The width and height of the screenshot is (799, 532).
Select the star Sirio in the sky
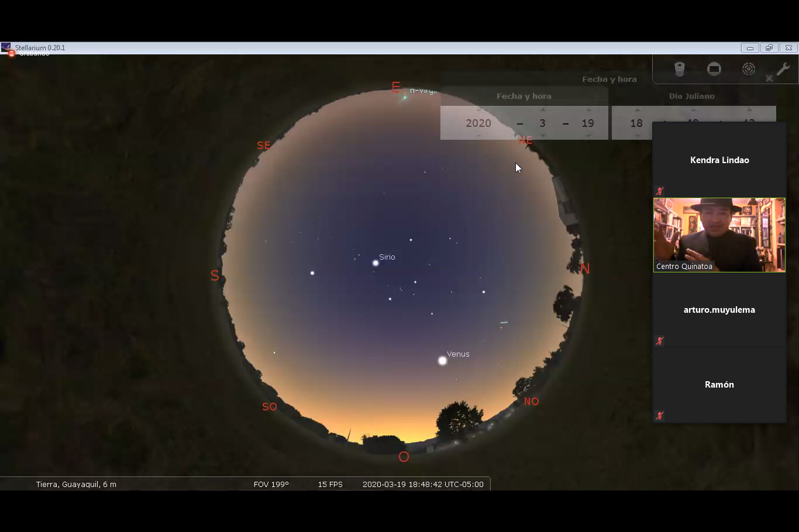(x=376, y=263)
